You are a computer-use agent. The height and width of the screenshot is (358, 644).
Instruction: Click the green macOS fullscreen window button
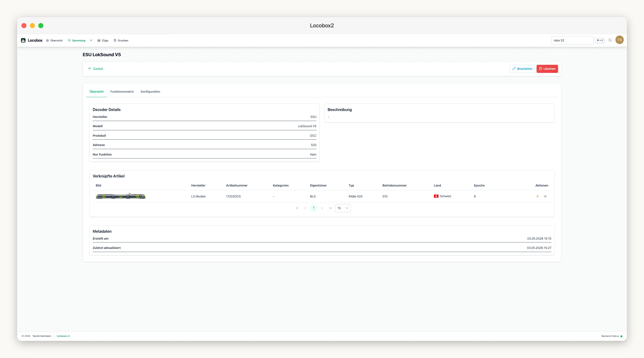pyautogui.click(x=41, y=25)
